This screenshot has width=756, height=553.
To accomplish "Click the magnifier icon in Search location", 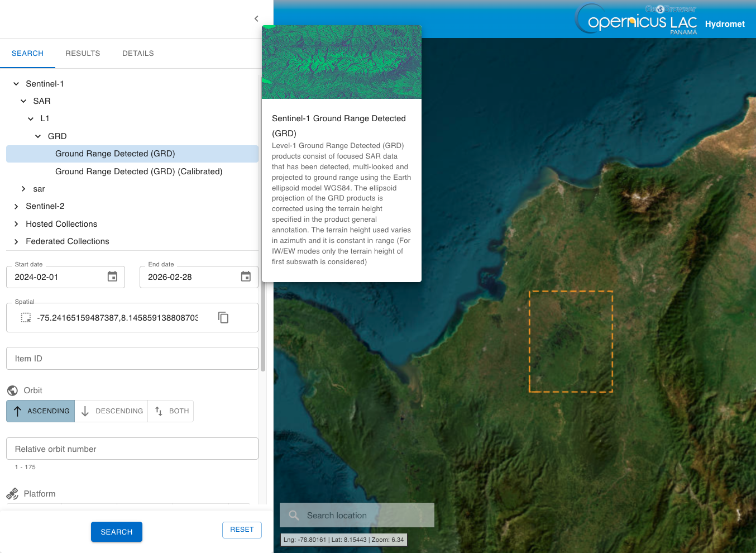I will (294, 515).
